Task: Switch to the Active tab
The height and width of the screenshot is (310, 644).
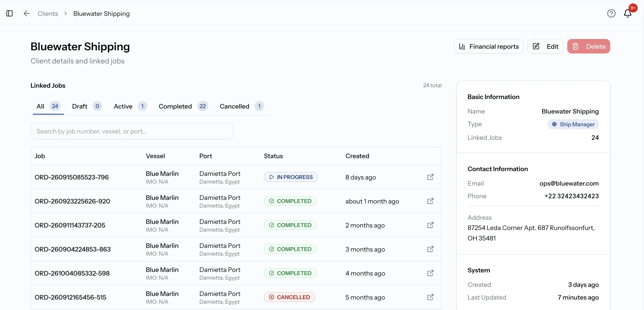Action: pos(130,106)
